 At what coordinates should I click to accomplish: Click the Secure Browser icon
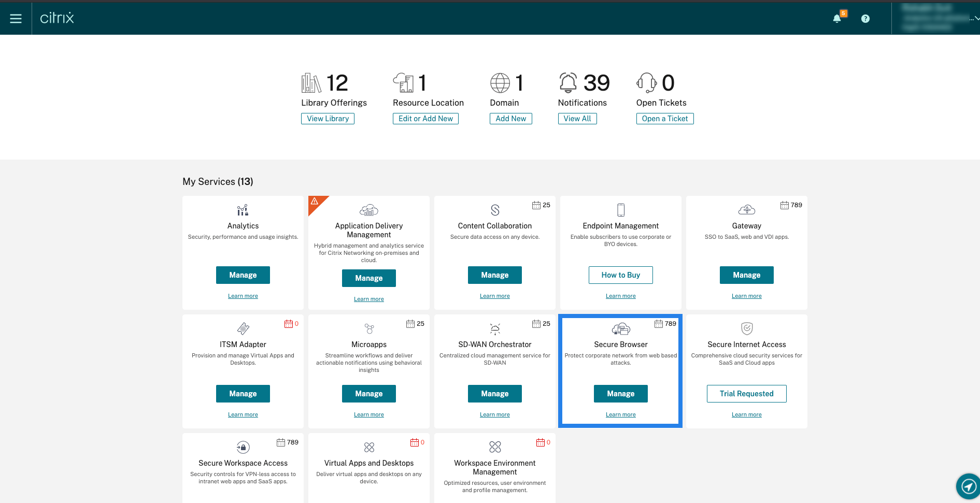[x=621, y=328]
